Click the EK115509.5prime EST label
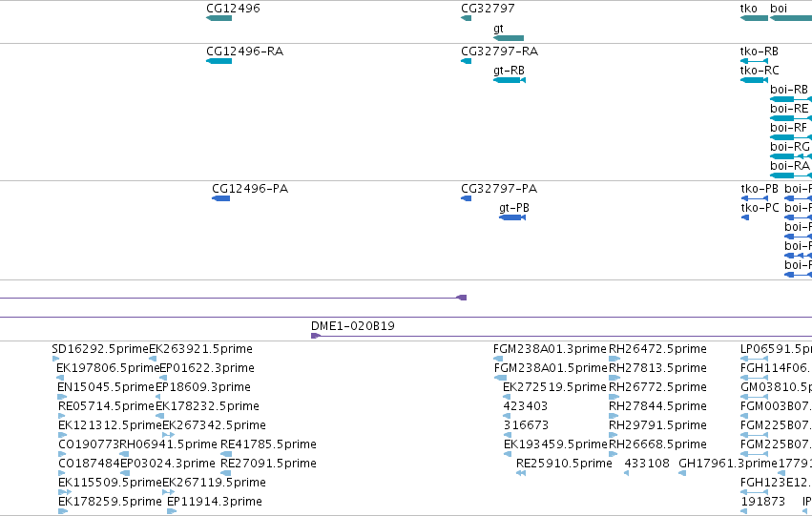 click(110, 483)
